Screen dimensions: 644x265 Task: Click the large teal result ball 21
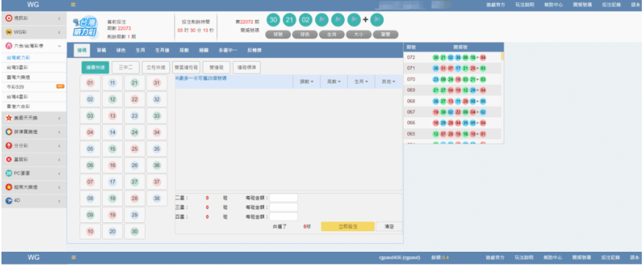pos(290,20)
